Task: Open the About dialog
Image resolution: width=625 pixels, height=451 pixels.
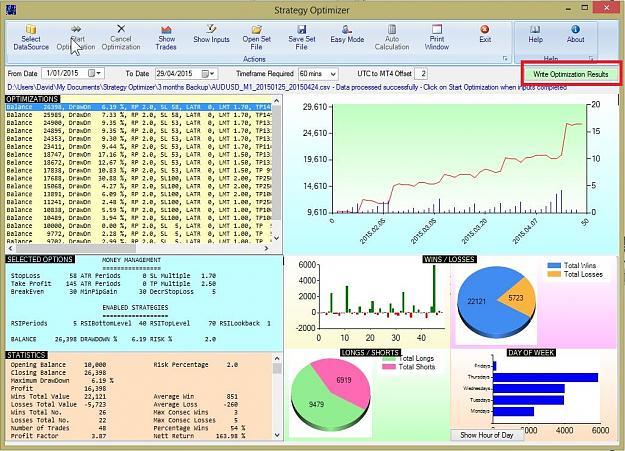Action: pyautogui.click(x=575, y=34)
